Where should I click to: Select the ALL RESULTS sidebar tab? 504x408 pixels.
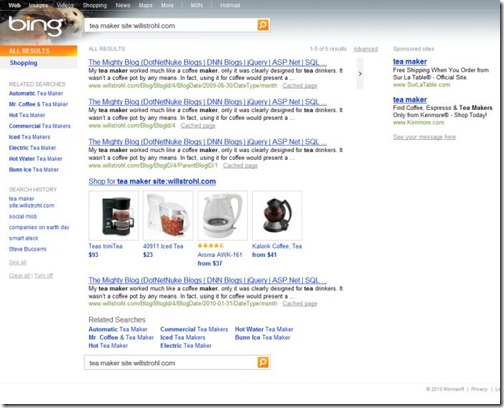(39, 51)
